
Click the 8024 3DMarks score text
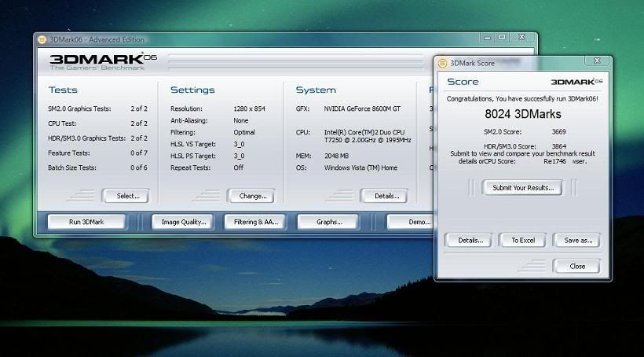(522, 114)
